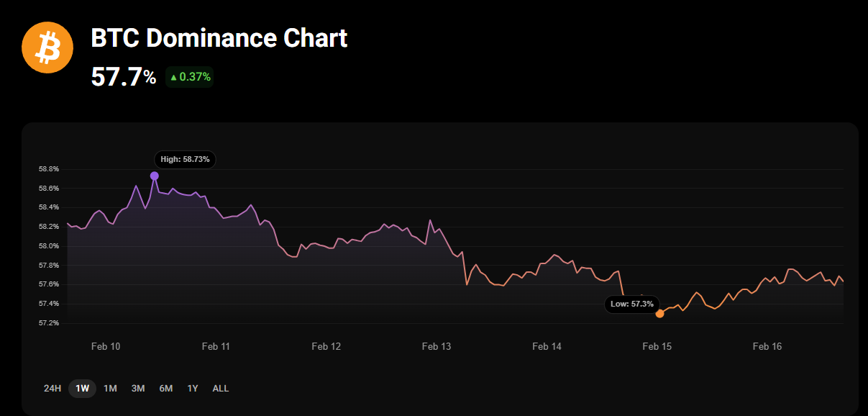Click the 57.7% current dominance value
Image resolution: width=868 pixels, height=416 pixels.
[x=124, y=77]
